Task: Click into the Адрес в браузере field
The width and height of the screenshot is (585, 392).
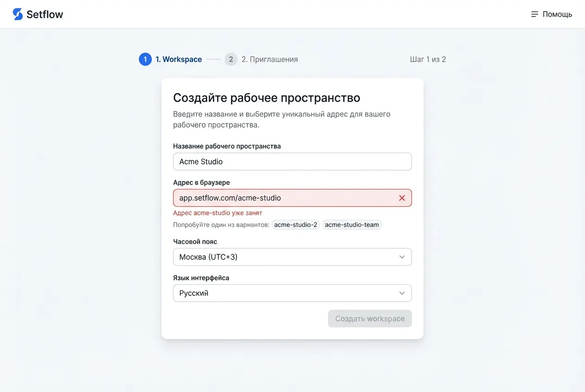Action: [x=282, y=198]
